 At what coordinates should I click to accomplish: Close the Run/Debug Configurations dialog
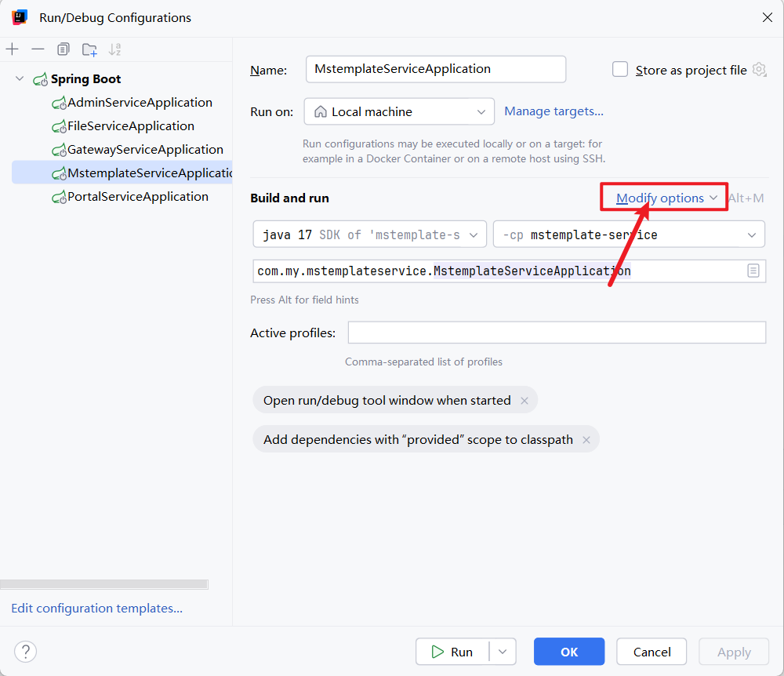point(767,17)
